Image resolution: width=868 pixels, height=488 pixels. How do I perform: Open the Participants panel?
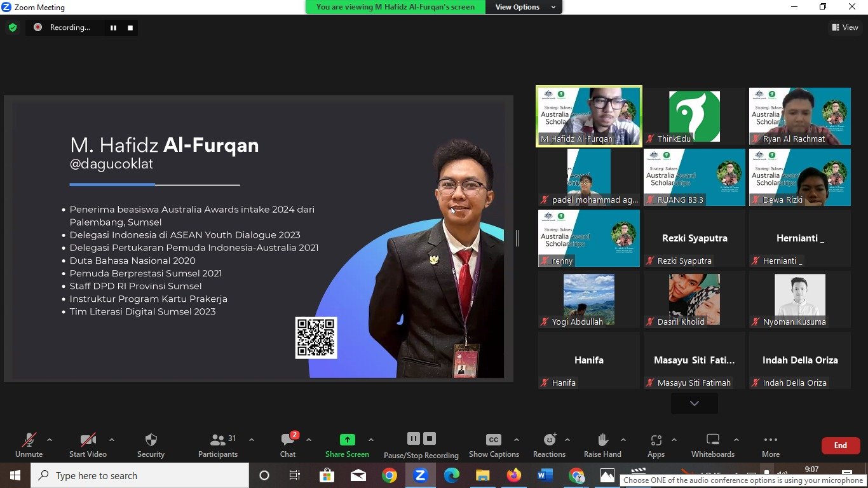pos(218,440)
